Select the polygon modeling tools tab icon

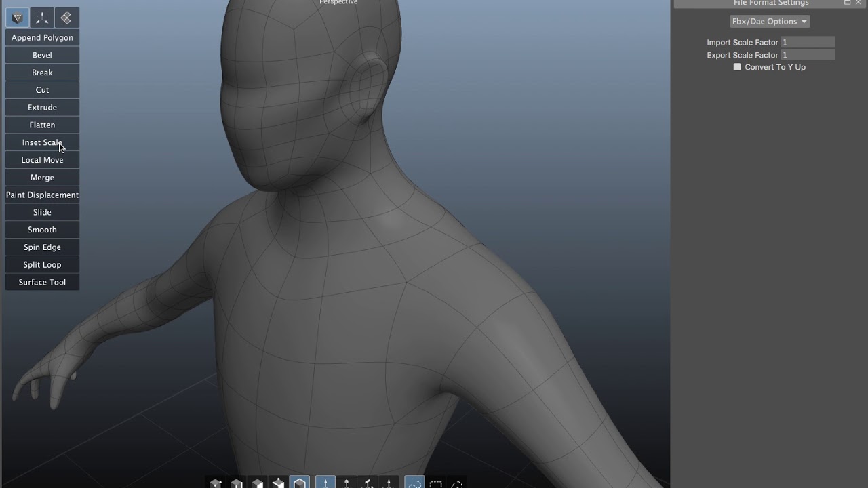(x=18, y=18)
